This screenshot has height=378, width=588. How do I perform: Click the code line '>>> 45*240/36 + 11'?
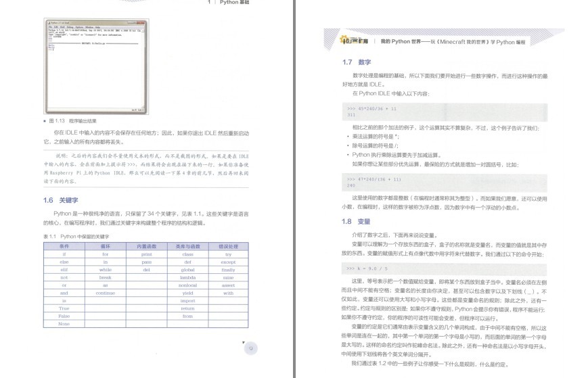coord(371,109)
